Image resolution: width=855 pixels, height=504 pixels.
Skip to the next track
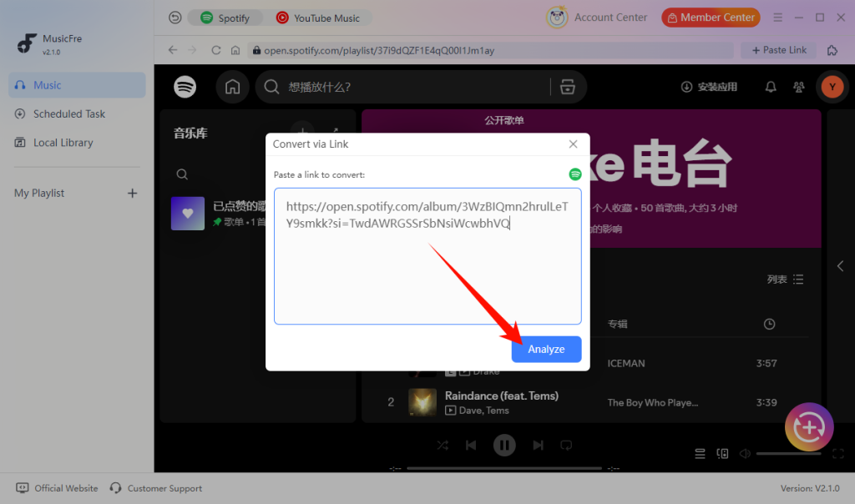[539, 445]
